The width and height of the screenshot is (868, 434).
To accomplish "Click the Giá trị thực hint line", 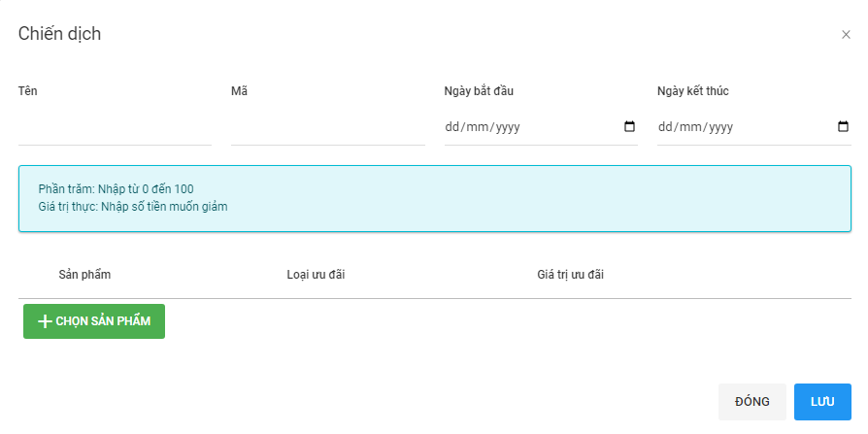I will point(132,206).
